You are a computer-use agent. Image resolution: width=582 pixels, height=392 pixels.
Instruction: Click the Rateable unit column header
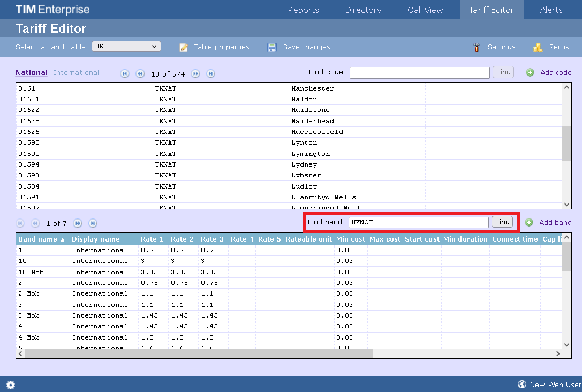(x=308, y=239)
